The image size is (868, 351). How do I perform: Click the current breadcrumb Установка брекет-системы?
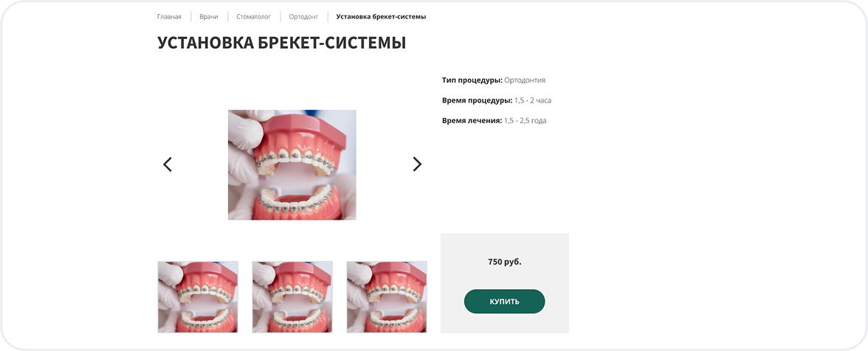coord(381,16)
